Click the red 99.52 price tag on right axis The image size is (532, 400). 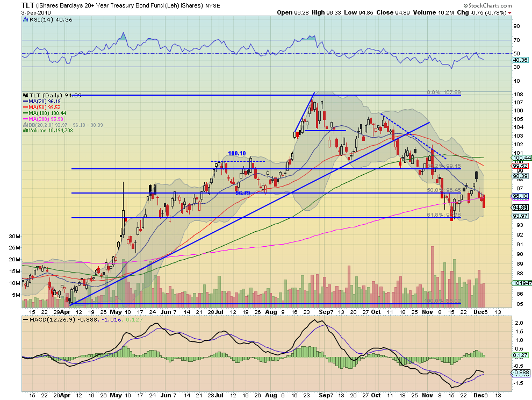[520, 166]
